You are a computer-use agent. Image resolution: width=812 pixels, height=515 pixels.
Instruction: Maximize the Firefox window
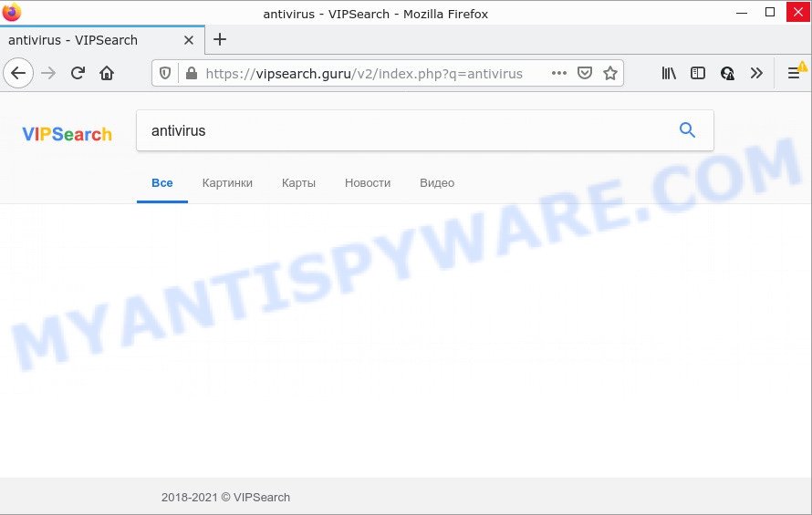[x=770, y=12]
